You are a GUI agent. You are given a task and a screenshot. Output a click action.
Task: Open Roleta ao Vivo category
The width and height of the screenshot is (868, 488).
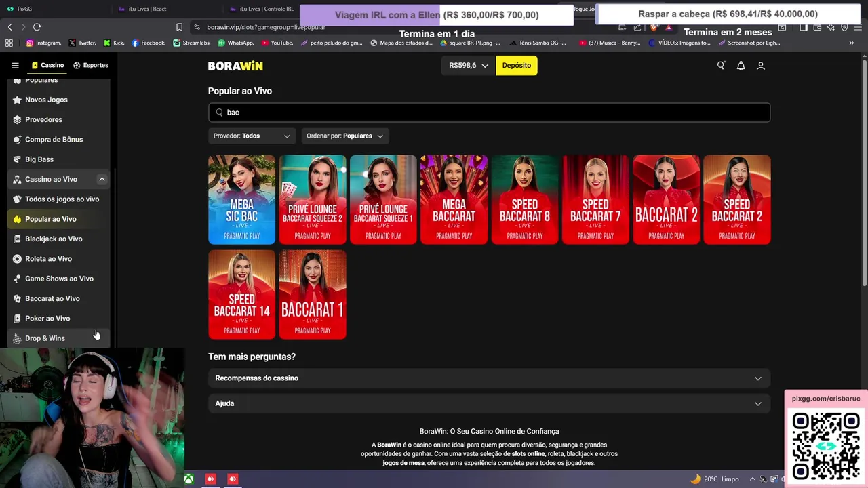[x=59, y=259]
